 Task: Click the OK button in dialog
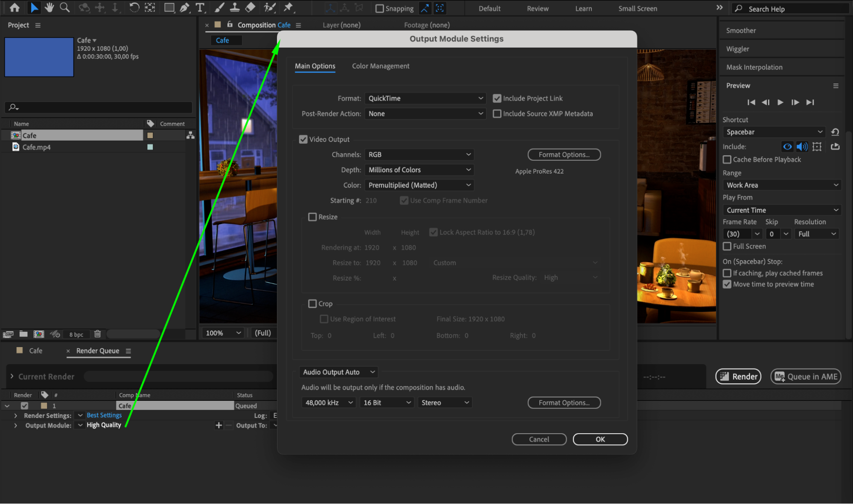600,439
